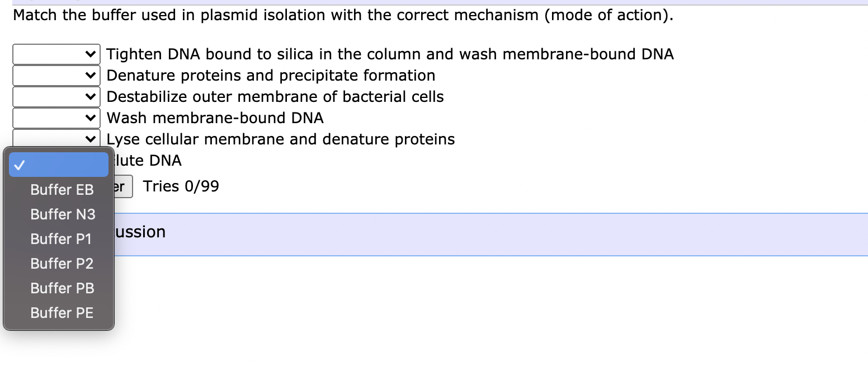Viewport: 868px width, 384px height.
Task: Choose the blank checked option in the list
Action: (x=58, y=164)
